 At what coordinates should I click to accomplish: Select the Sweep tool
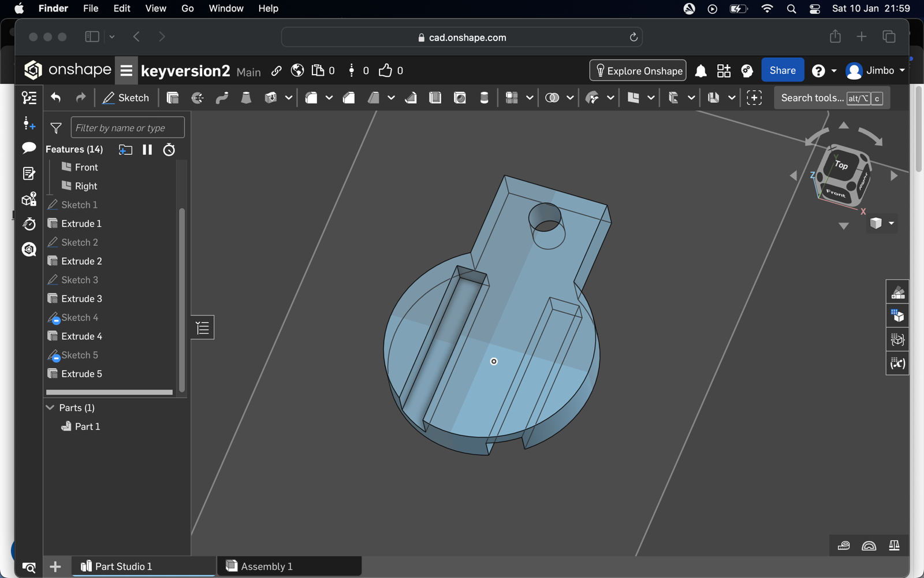click(222, 98)
